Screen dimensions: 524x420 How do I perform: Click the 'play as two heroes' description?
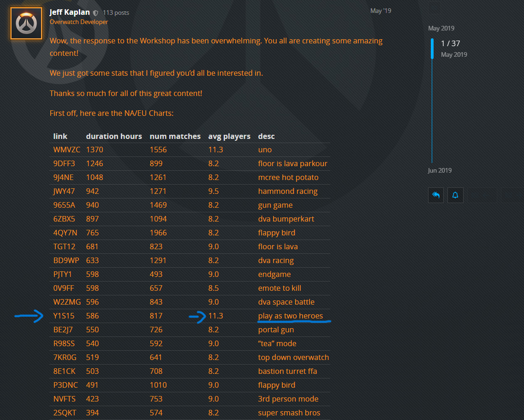click(x=291, y=316)
